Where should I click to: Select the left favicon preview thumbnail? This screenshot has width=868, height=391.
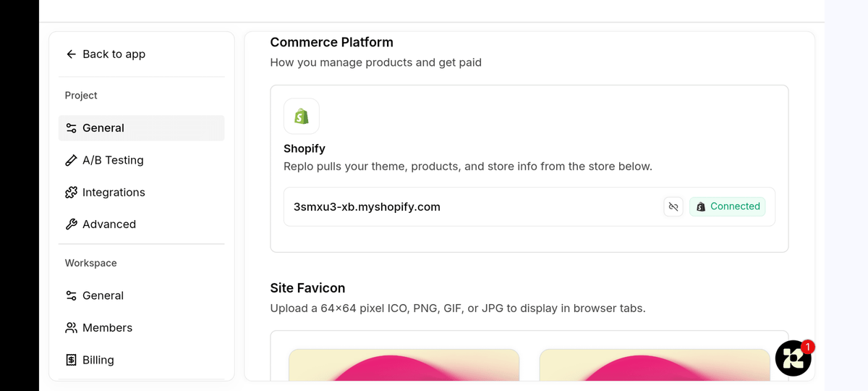coord(404,365)
